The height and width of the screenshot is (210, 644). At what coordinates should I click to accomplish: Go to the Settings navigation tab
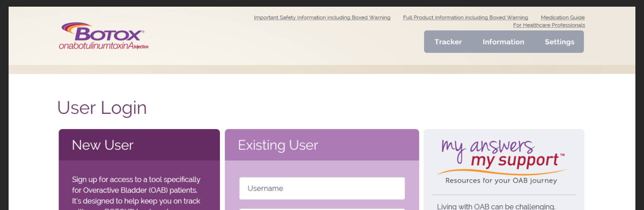pos(559,42)
